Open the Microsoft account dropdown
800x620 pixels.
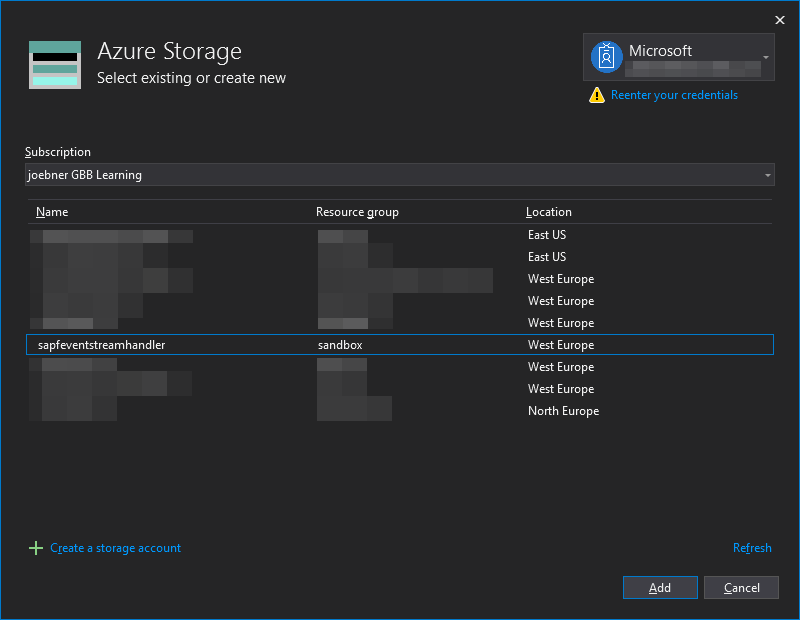pos(679,57)
